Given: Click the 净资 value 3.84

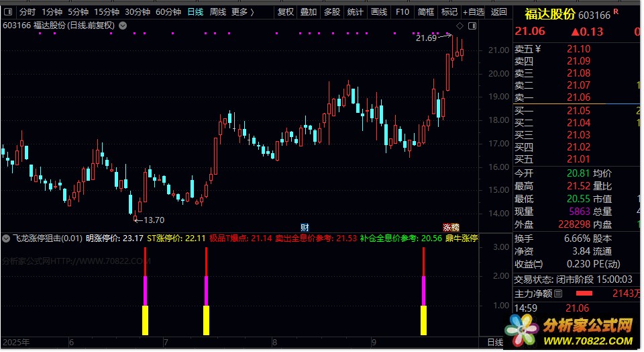Looking at the screenshot, I should [581, 251].
